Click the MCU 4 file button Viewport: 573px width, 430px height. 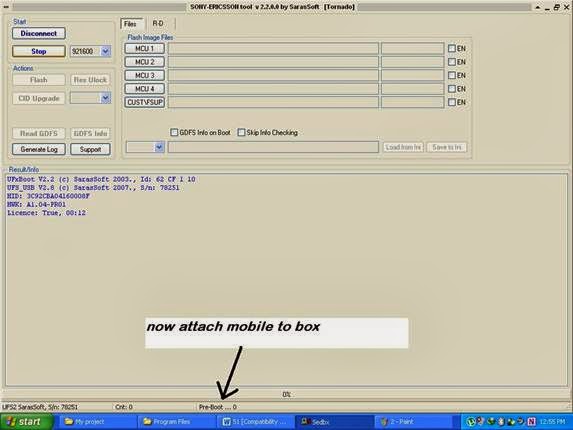(x=145, y=89)
